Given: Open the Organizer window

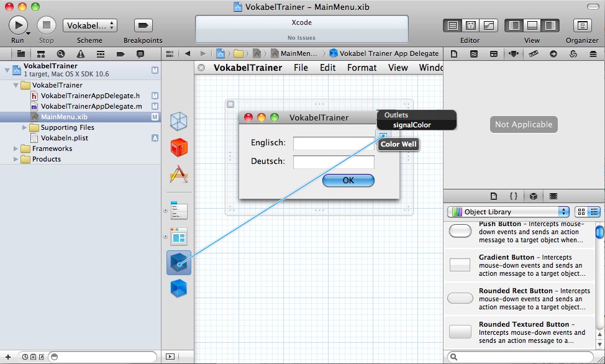Looking at the screenshot, I should click(x=582, y=25).
